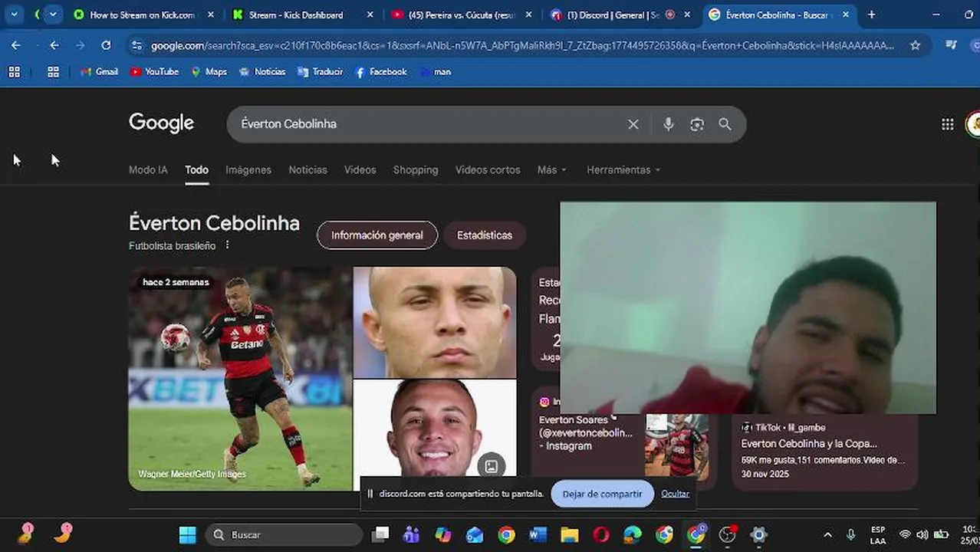Click the Ocultar link

point(676,494)
